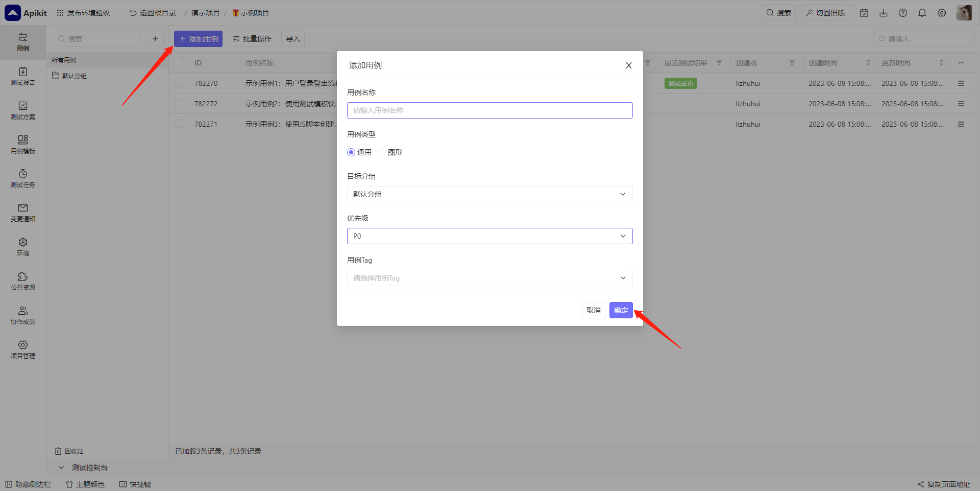Screen dimensions: 980x491
Task: Open the notifications bell
Action: pyautogui.click(x=922, y=13)
